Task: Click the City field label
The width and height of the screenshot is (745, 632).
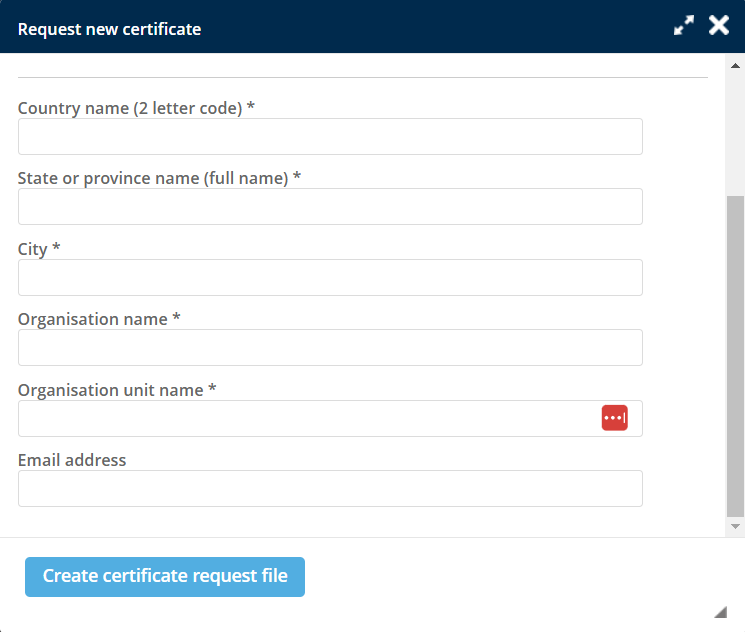Action: [x=39, y=249]
